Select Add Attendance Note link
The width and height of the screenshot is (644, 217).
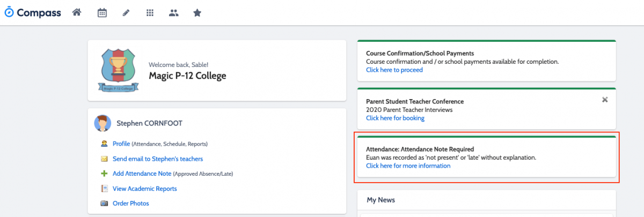(x=142, y=174)
